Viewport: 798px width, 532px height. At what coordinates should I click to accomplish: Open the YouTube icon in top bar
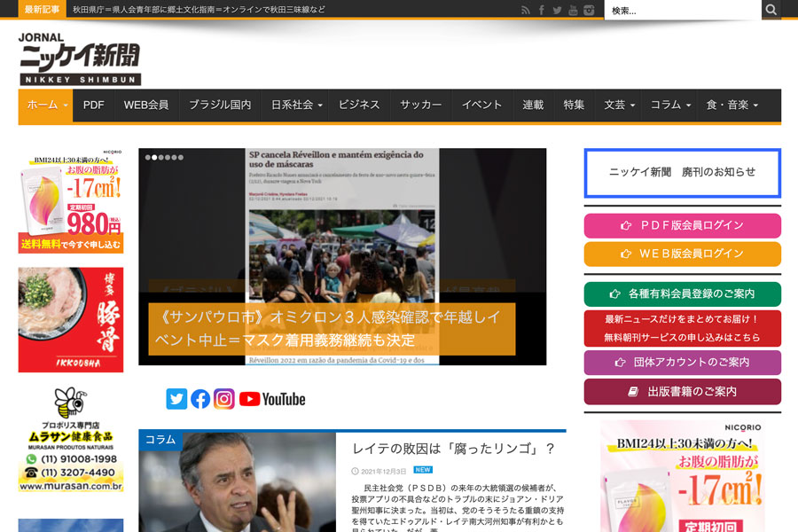[x=573, y=10]
